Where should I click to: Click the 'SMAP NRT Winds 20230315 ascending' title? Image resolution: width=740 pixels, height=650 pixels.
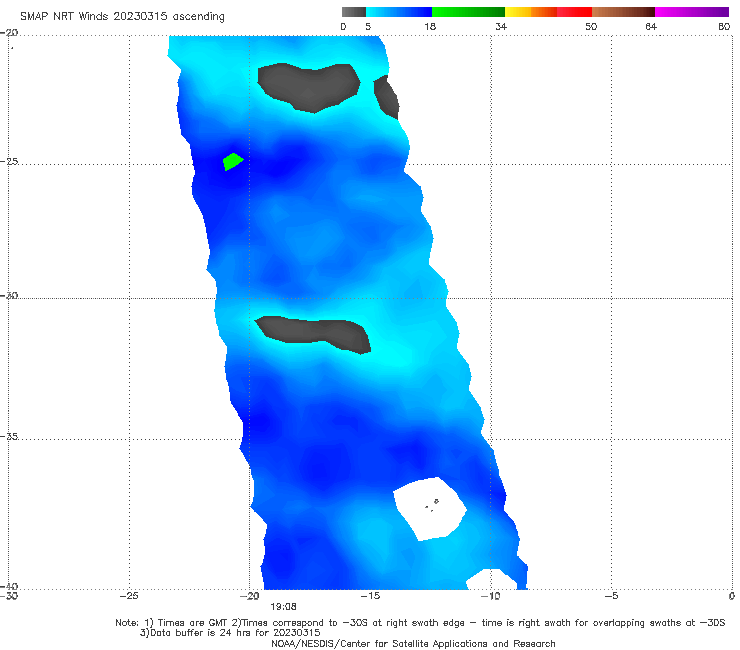122,16
